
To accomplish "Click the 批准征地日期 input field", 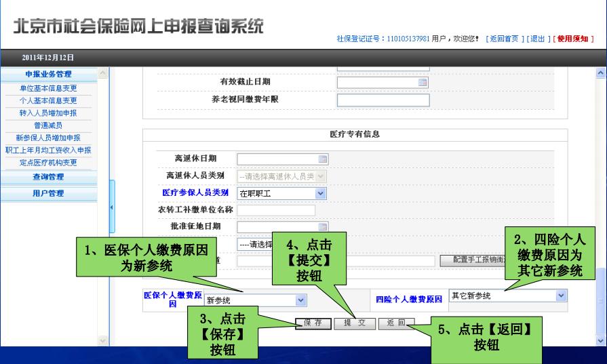I will pyautogui.click(x=283, y=226).
